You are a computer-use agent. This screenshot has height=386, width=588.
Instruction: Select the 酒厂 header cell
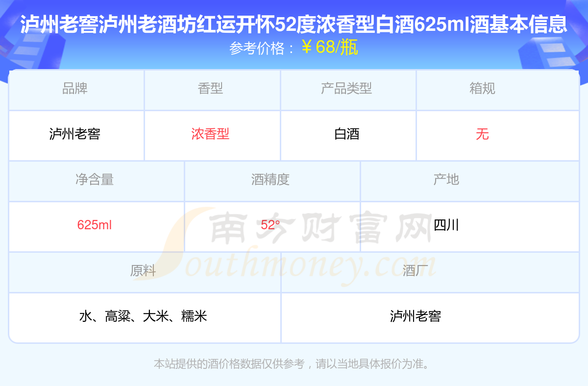pos(430,272)
